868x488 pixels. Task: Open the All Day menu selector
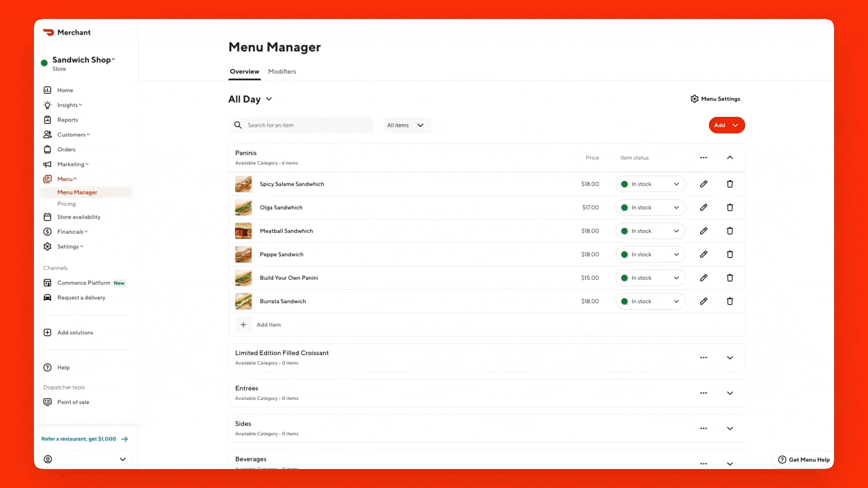pos(250,99)
